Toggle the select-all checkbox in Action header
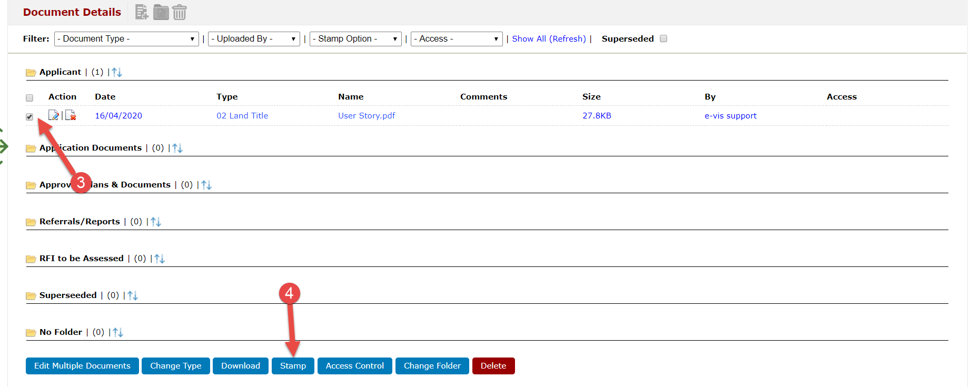 pyautogui.click(x=29, y=98)
